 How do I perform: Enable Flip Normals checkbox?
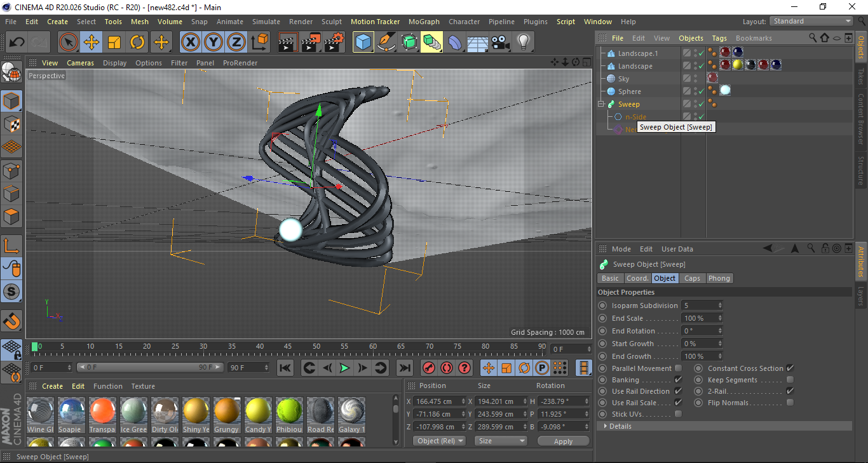(790, 403)
